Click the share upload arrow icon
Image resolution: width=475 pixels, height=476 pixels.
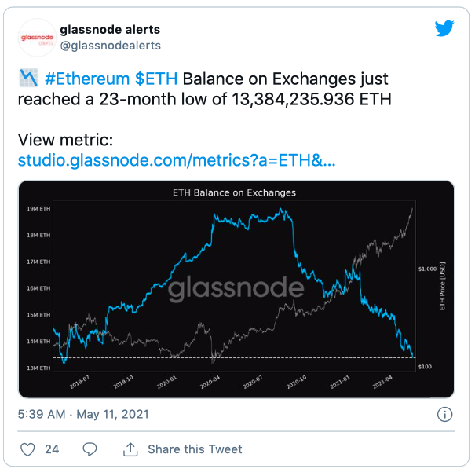pyautogui.click(x=130, y=449)
